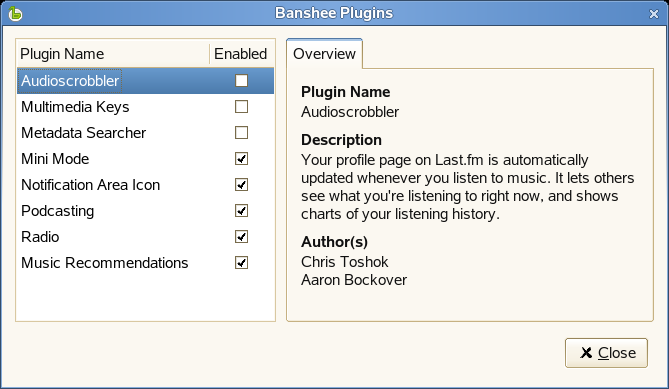The image size is (669, 389).
Task: Select the Multimedia Keys row
Action: coord(145,107)
